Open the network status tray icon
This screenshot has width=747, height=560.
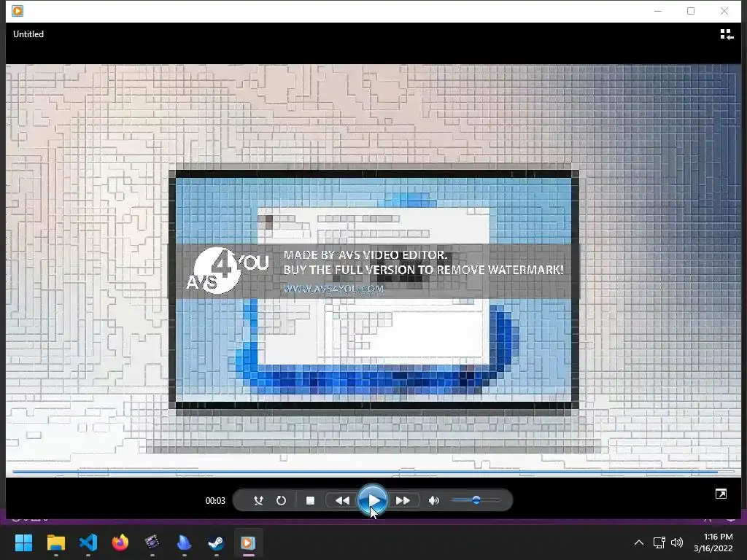click(659, 542)
